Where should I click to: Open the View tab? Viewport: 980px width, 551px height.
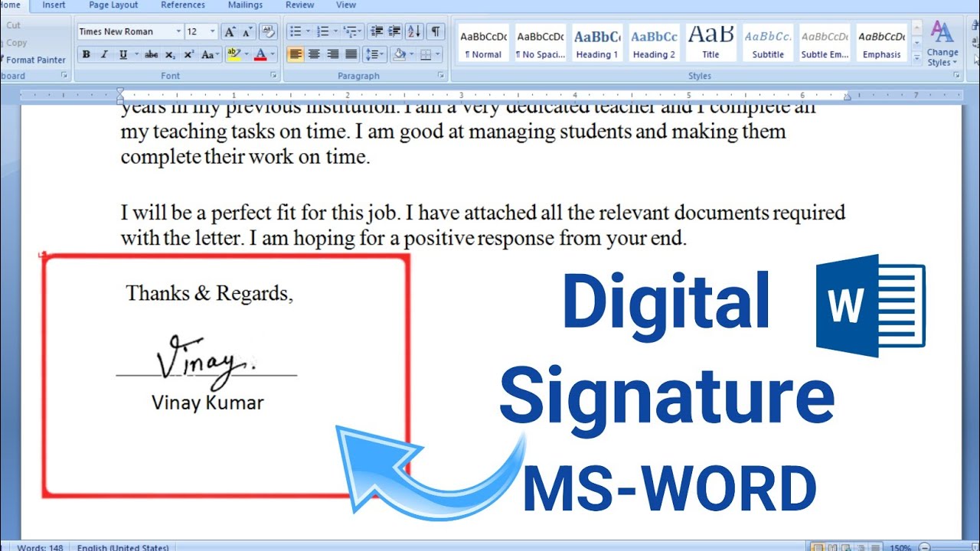tap(346, 5)
